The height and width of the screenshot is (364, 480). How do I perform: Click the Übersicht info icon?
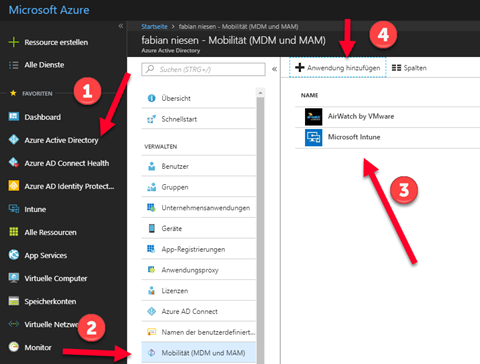(151, 98)
